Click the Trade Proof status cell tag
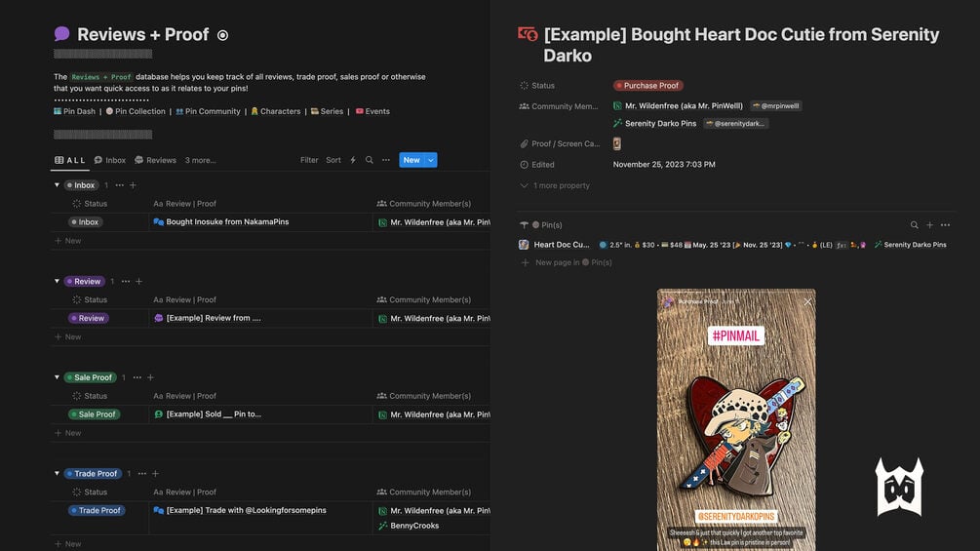The height and width of the screenshot is (551, 980). 97,510
